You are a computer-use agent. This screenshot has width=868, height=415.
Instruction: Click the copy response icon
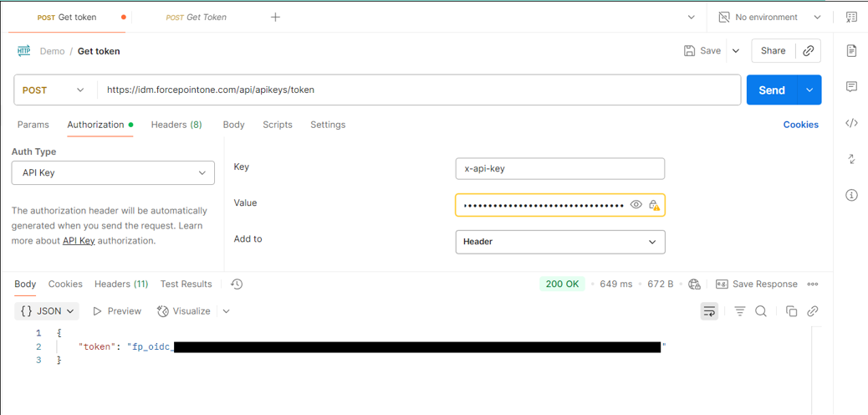[791, 311]
